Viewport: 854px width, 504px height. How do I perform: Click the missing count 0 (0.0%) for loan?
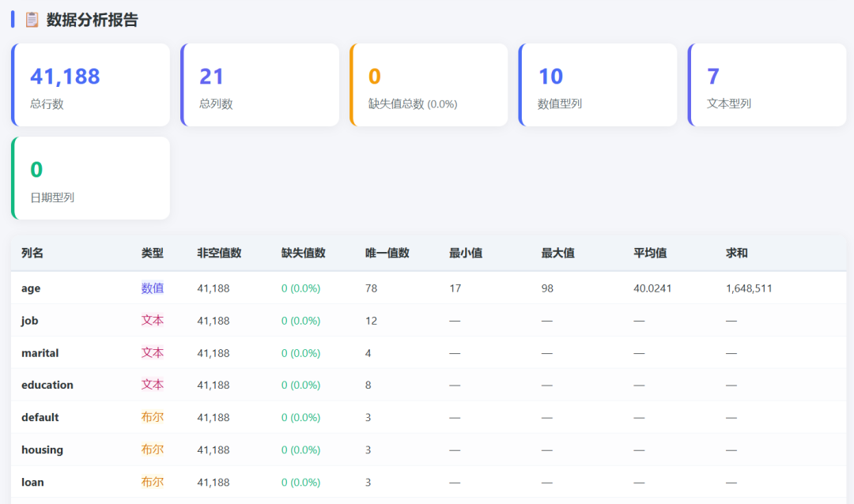300,482
